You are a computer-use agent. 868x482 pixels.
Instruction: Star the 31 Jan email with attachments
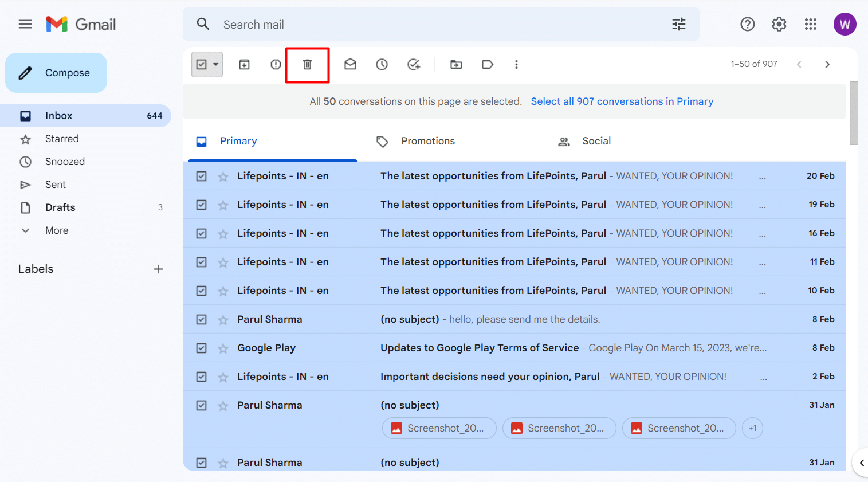point(223,406)
